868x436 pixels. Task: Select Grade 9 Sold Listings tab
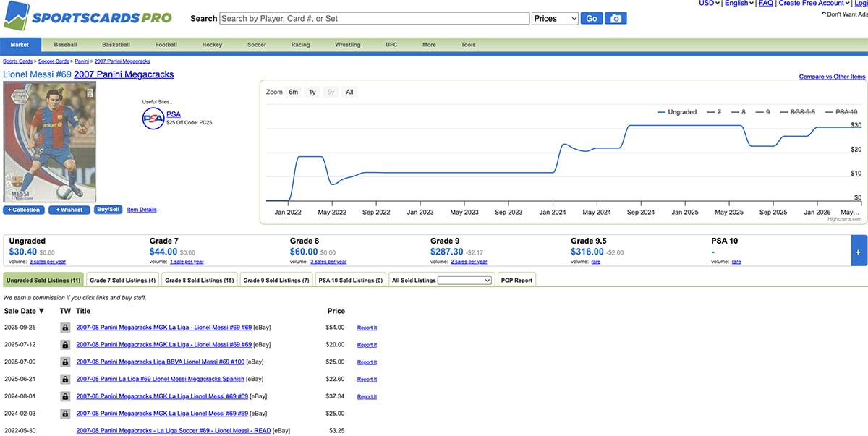(x=276, y=280)
